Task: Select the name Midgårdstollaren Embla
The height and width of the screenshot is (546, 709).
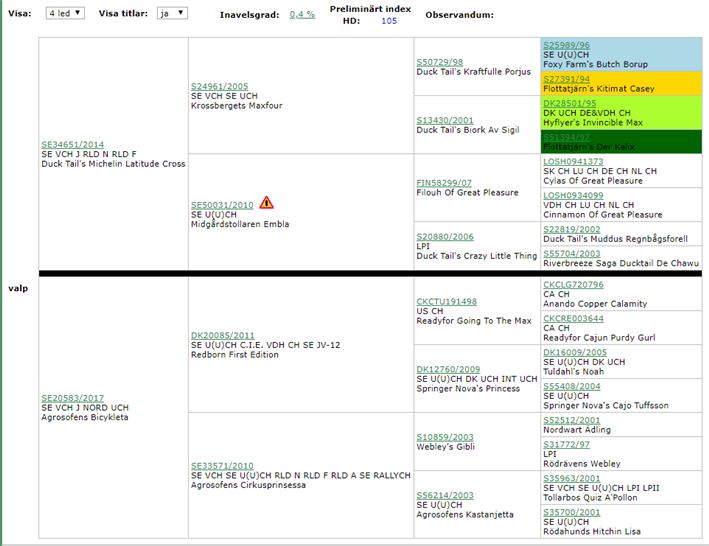Action: [x=240, y=224]
